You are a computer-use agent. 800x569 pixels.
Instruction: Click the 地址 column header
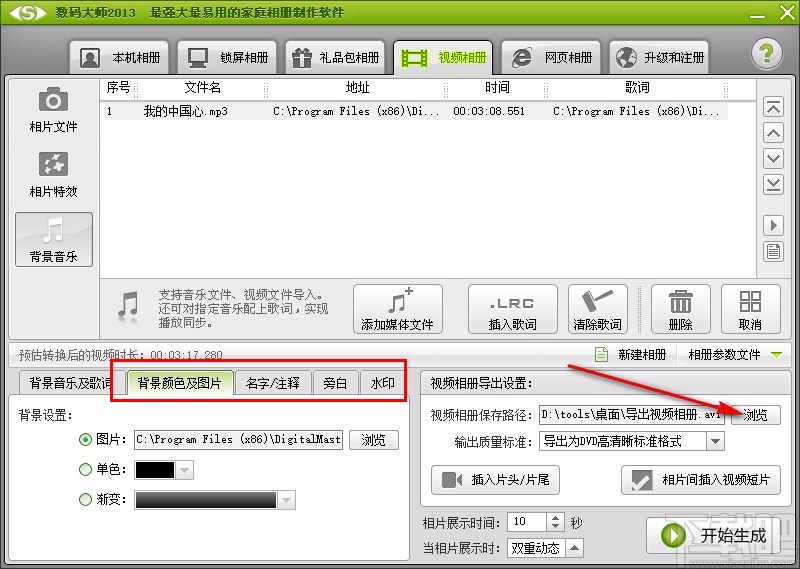tap(357, 88)
